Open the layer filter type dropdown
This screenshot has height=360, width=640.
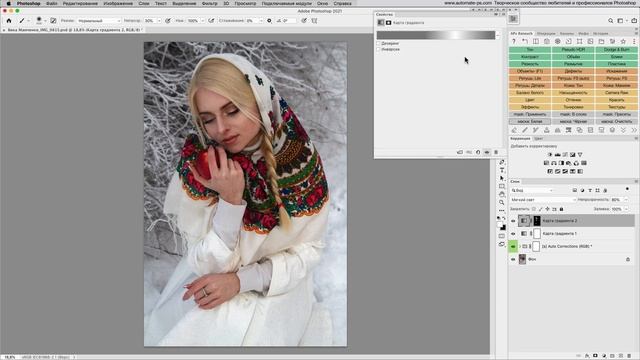532,190
